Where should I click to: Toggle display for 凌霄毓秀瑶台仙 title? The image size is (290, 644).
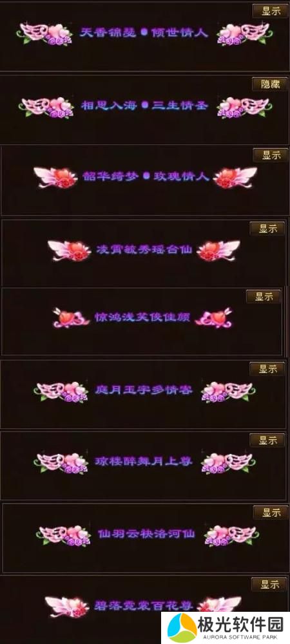267,229
